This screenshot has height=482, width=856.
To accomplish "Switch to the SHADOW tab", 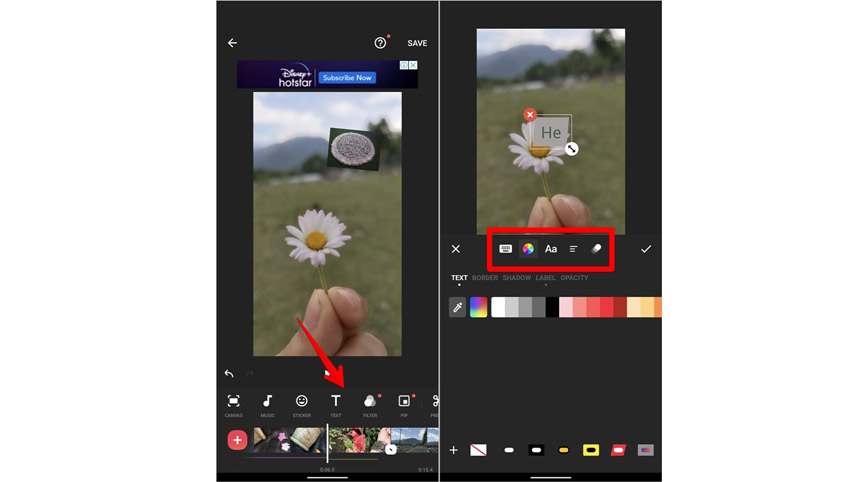I will [x=516, y=278].
